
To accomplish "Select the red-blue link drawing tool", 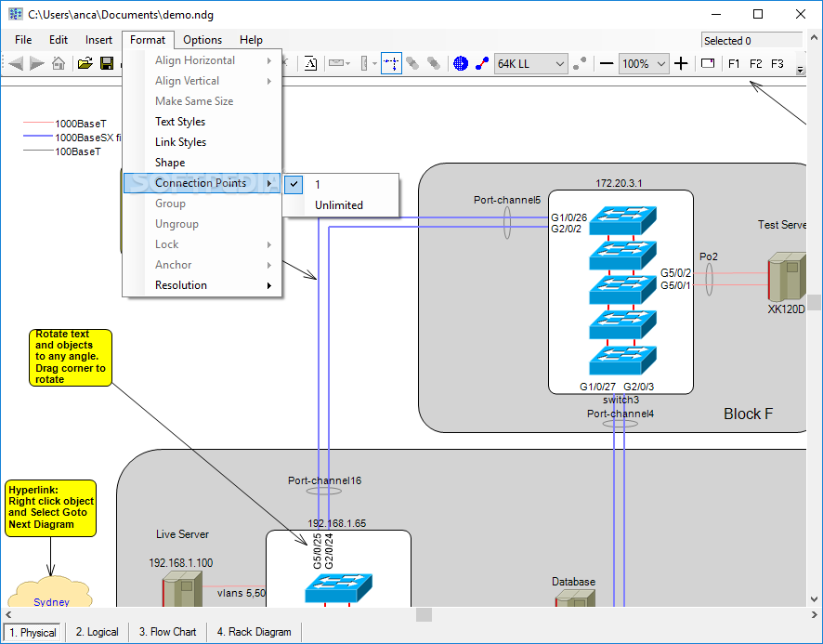I will 482,63.
